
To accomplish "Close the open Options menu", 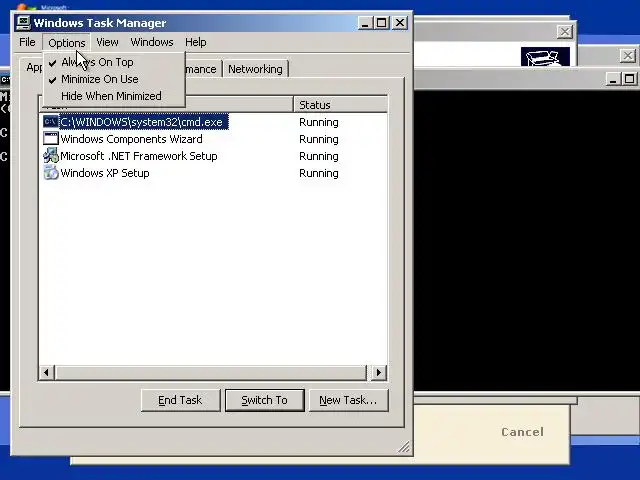I will [67, 42].
